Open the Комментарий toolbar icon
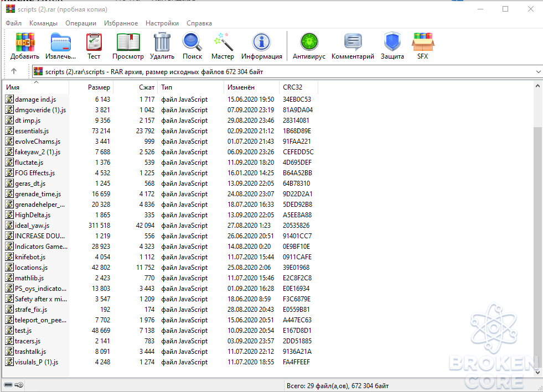 pos(353,42)
